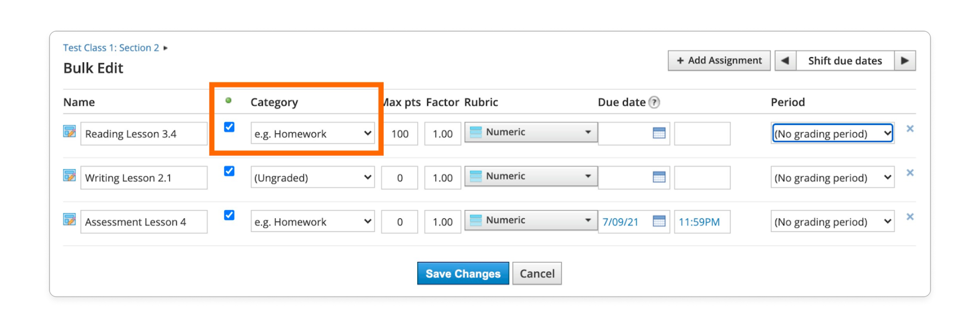980x328 pixels.
Task: Click the Due date help question mark icon
Action: pos(655,102)
